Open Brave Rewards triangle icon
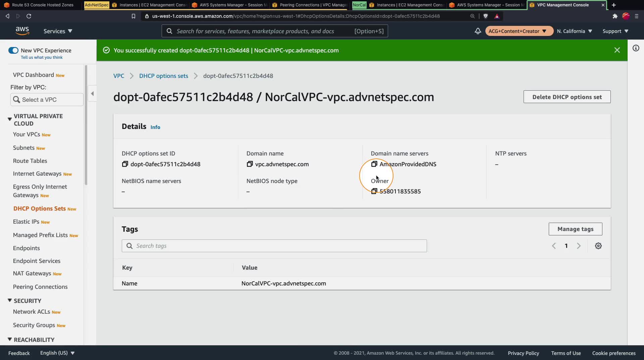This screenshot has width=644, height=360. click(497, 16)
